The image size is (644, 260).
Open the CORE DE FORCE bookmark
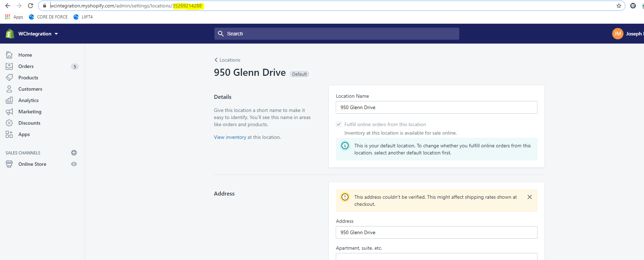[x=48, y=17]
